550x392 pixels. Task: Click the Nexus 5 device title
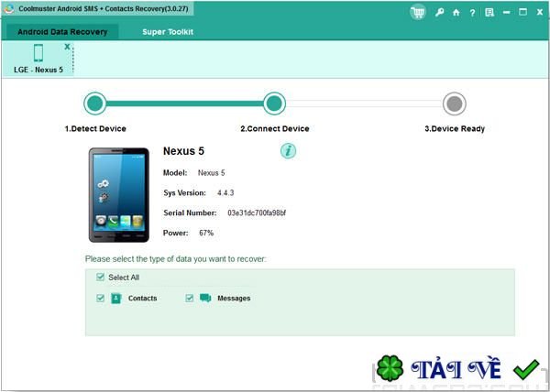[x=183, y=151]
